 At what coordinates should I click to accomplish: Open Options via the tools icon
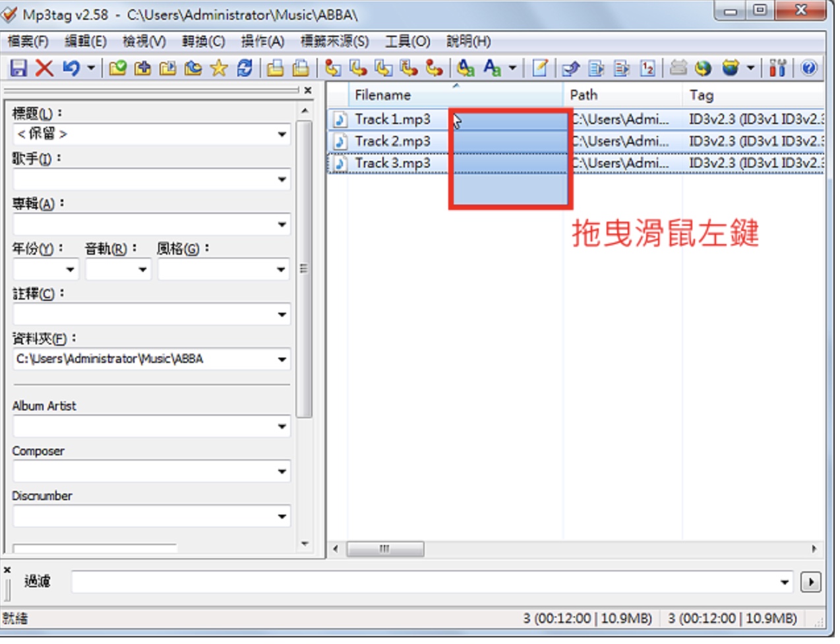pyautogui.click(x=778, y=68)
